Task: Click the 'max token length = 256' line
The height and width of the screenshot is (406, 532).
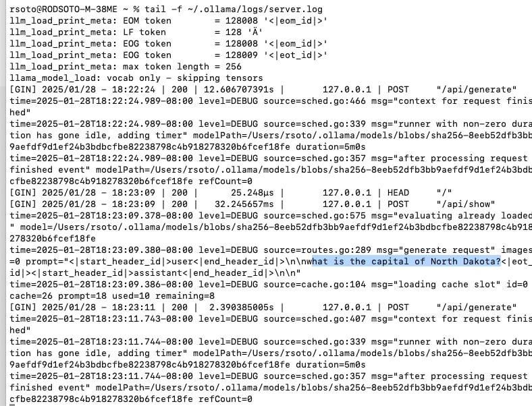Action: point(126,67)
